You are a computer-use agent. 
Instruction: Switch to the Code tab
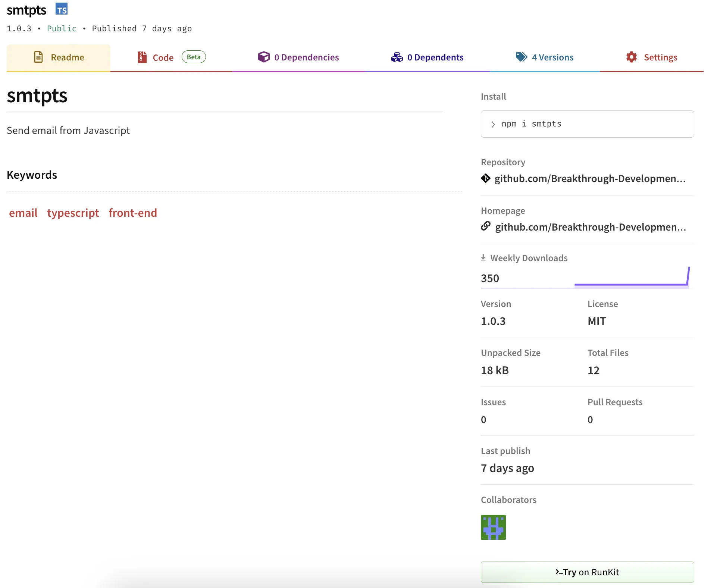pos(163,57)
